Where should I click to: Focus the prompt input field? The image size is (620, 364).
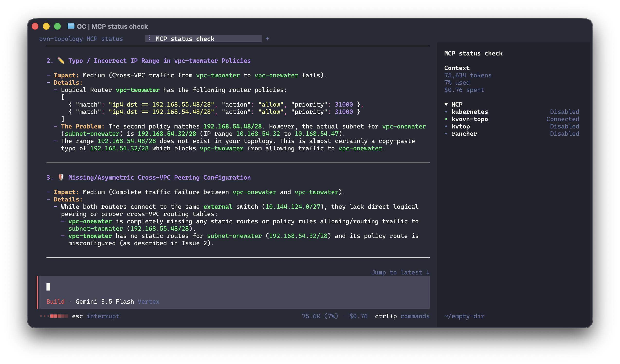coord(234,287)
